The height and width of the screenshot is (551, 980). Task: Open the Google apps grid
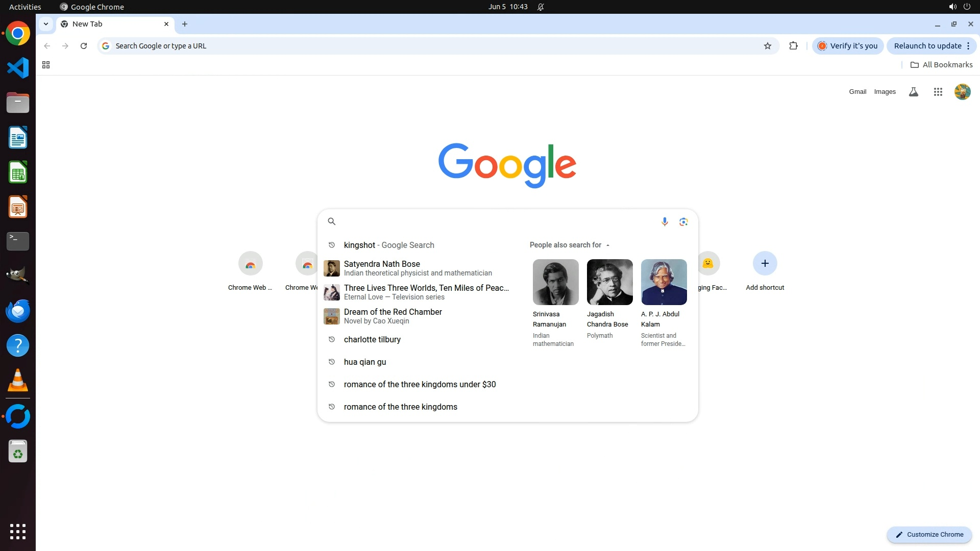pyautogui.click(x=938, y=92)
